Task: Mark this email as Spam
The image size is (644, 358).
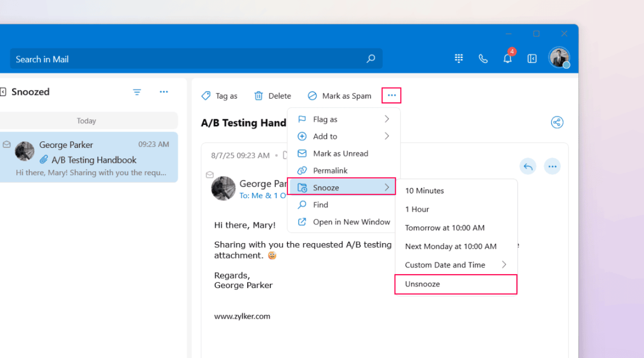Action: [340, 96]
